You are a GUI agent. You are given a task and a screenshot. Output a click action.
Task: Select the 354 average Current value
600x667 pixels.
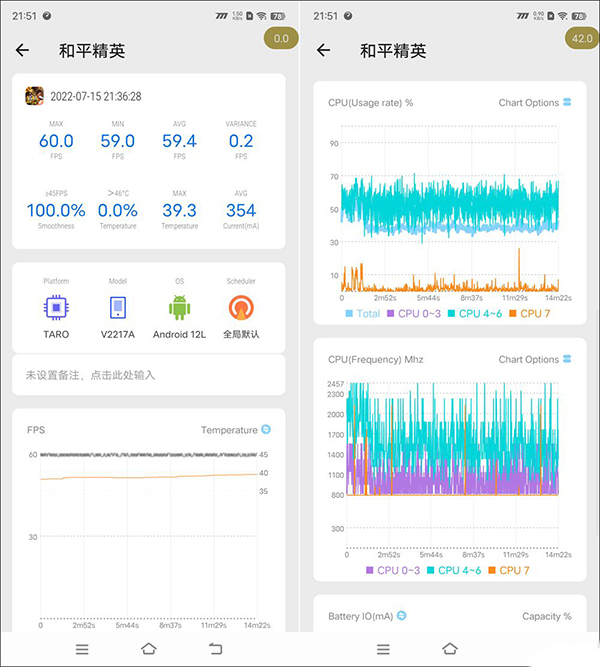pos(241,210)
